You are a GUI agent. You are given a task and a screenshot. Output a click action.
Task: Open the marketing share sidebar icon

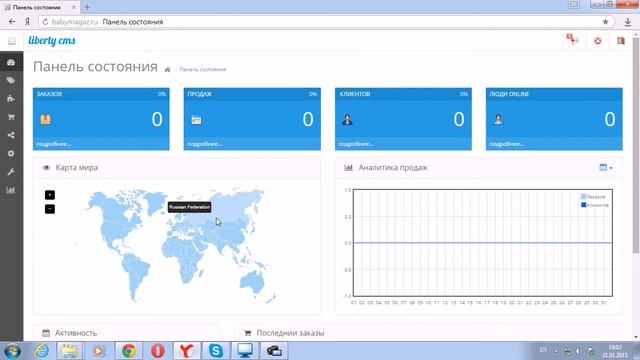[11, 135]
